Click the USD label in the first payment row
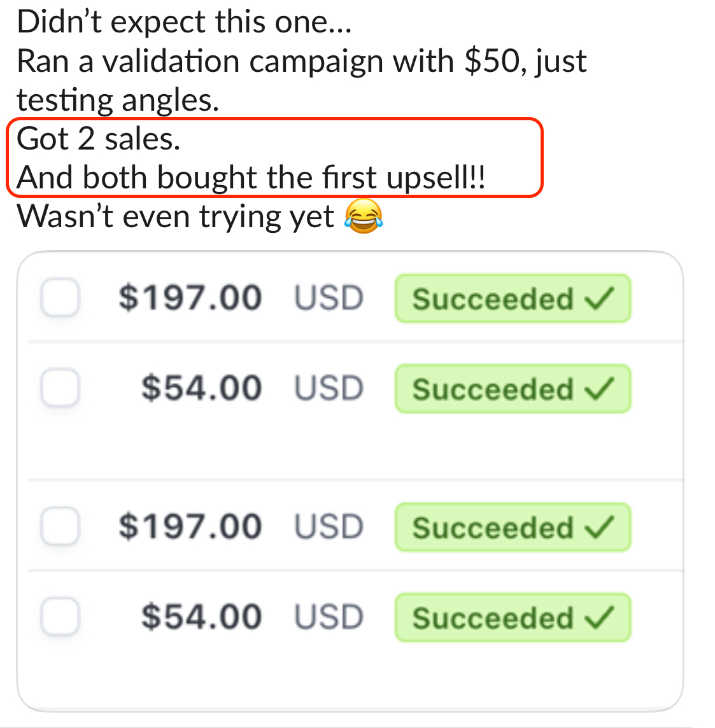This screenshot has height=728, width=715. 329,298
